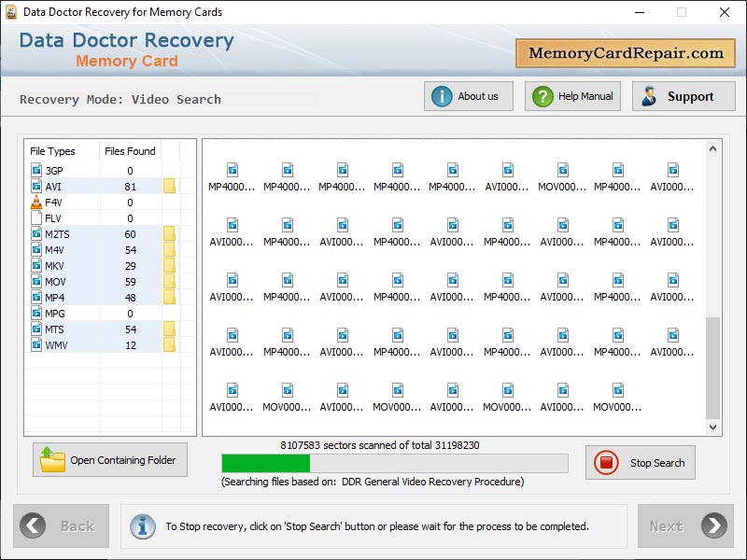Click the green Help Manual question icon
This screenshot has width=747, height=560.
544,96
